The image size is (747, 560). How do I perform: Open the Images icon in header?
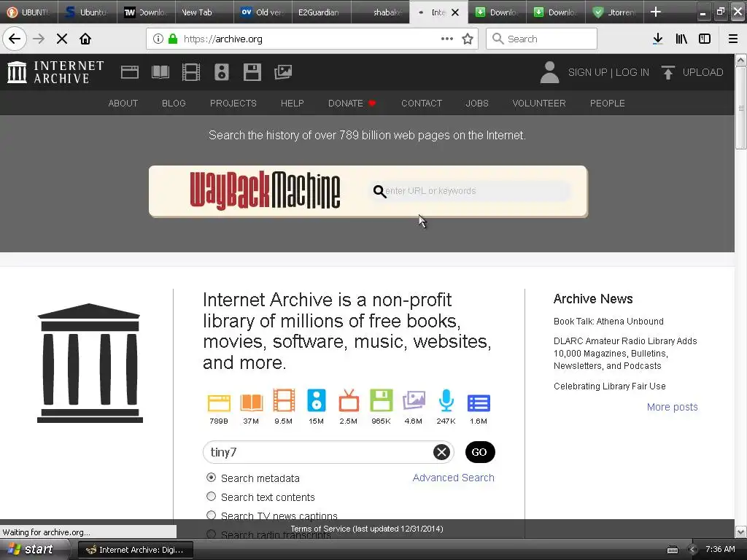(x=283, y=72)
